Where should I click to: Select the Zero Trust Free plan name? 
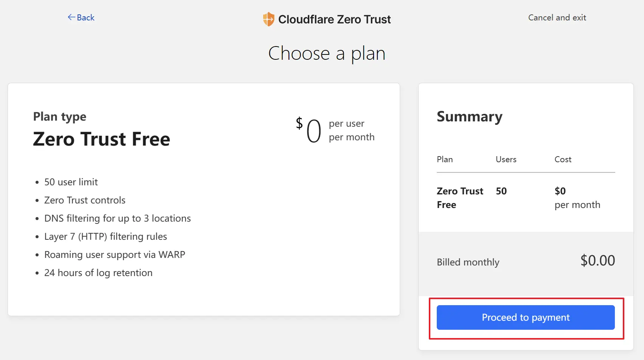click(x=102, y=139)
